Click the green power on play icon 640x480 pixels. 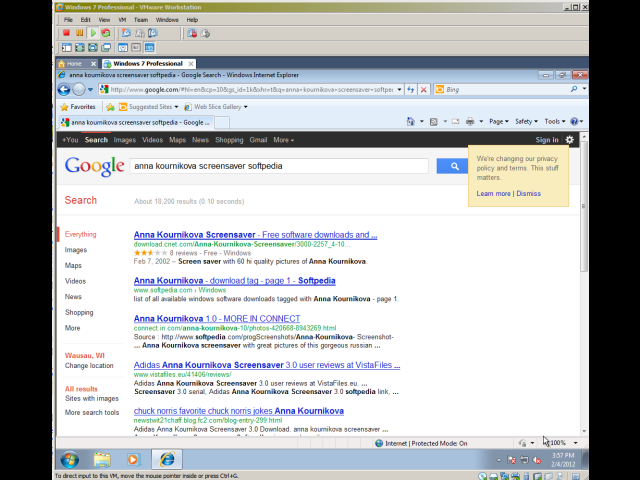point(93,32)
